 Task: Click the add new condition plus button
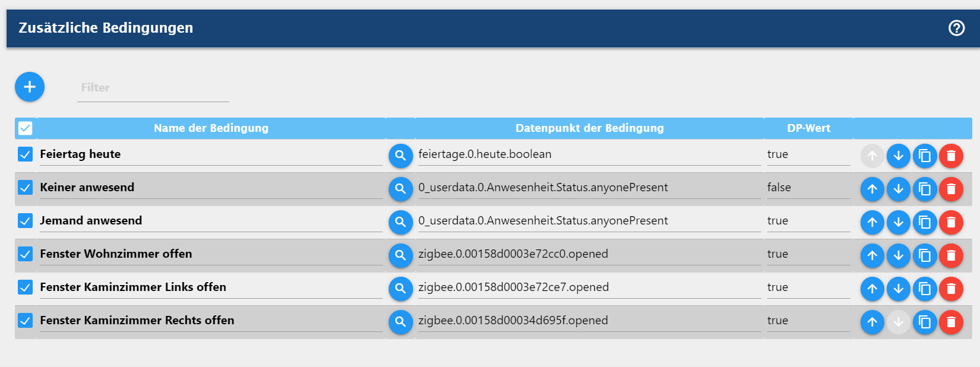coord(30,87)
